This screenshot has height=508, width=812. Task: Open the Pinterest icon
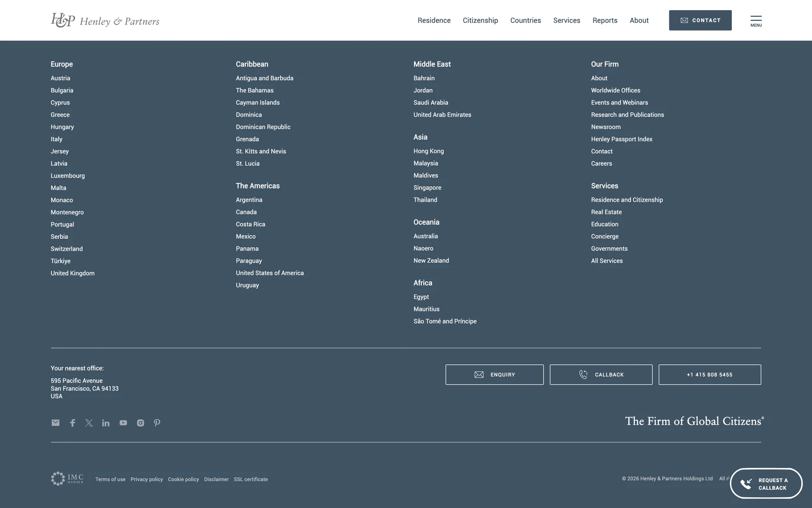(x=157, y=423)
